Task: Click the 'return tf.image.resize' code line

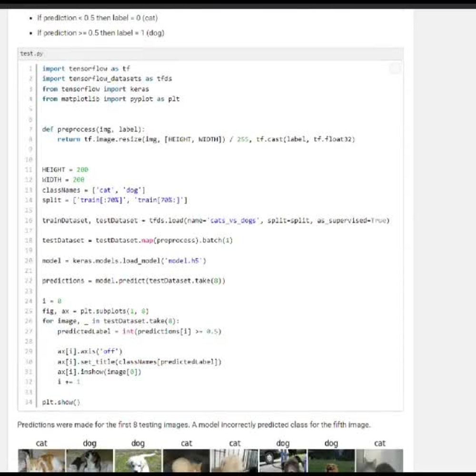Action: 206,139
